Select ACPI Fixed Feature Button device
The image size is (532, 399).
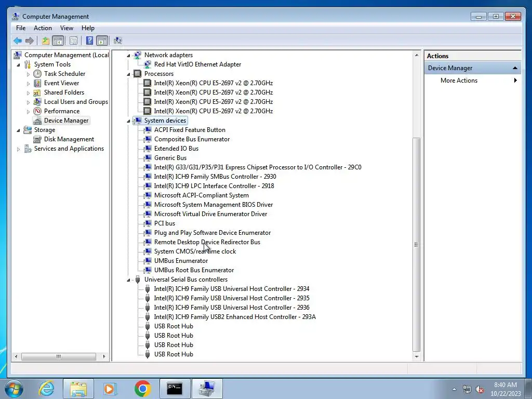[x=189, y=129]
